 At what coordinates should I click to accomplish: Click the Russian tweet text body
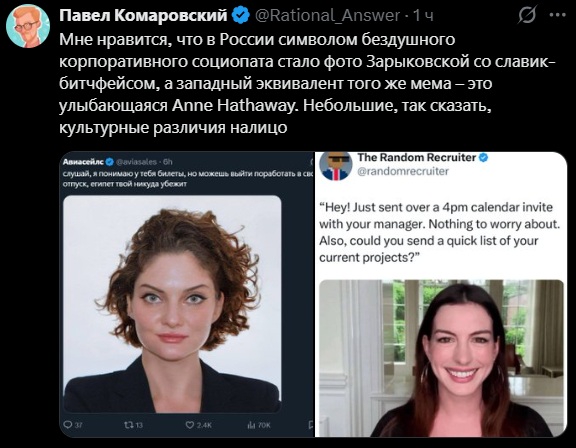click(308, 83)
